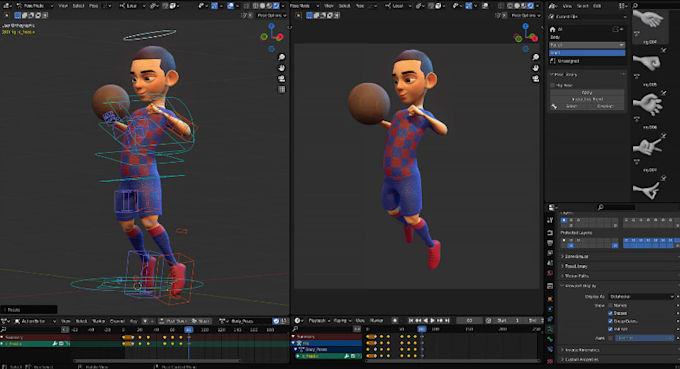Select solid shading mode in left viewport header
The image size is (680, 369).
click(262, 6)
